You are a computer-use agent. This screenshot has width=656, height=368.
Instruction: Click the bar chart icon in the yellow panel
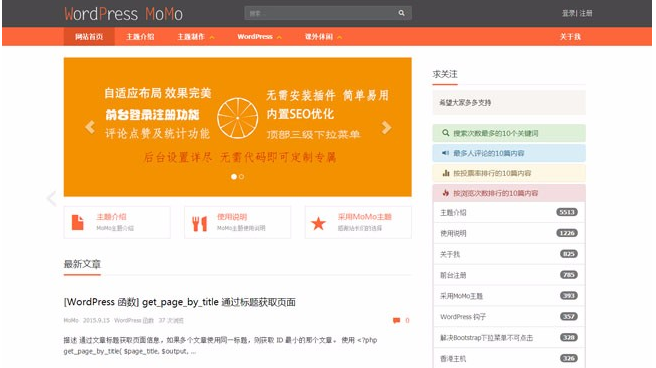tap(446, 173)
